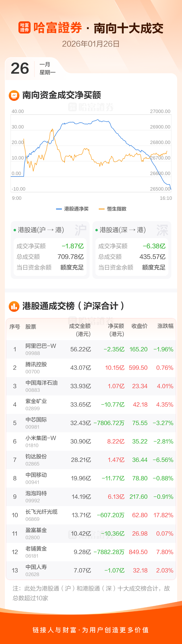
Task: Click the bar-chart icon beside 港股通成交榜
Action: pyautogui.click(x=14, y=306)
